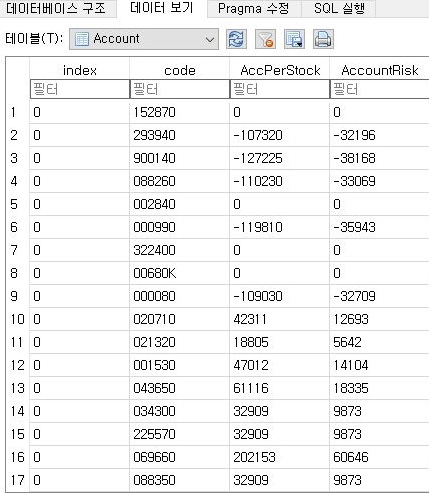
Task: Select code cell 225570
Action: (179, 434)
